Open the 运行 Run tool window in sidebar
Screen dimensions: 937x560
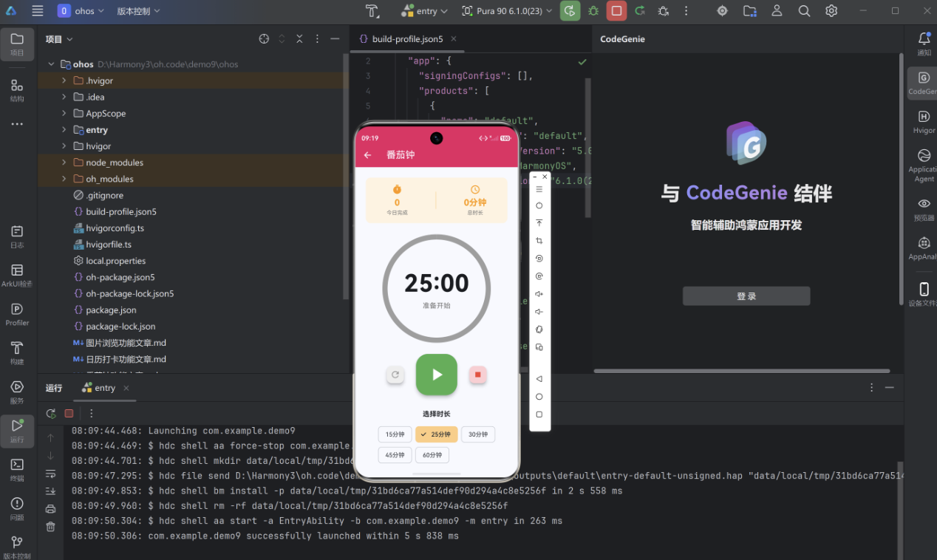click(17, 430)
